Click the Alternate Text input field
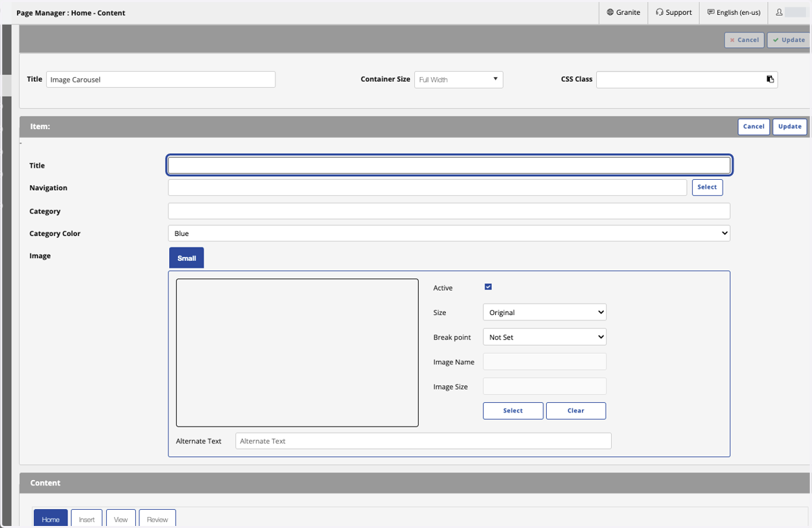 click(423, 441)
